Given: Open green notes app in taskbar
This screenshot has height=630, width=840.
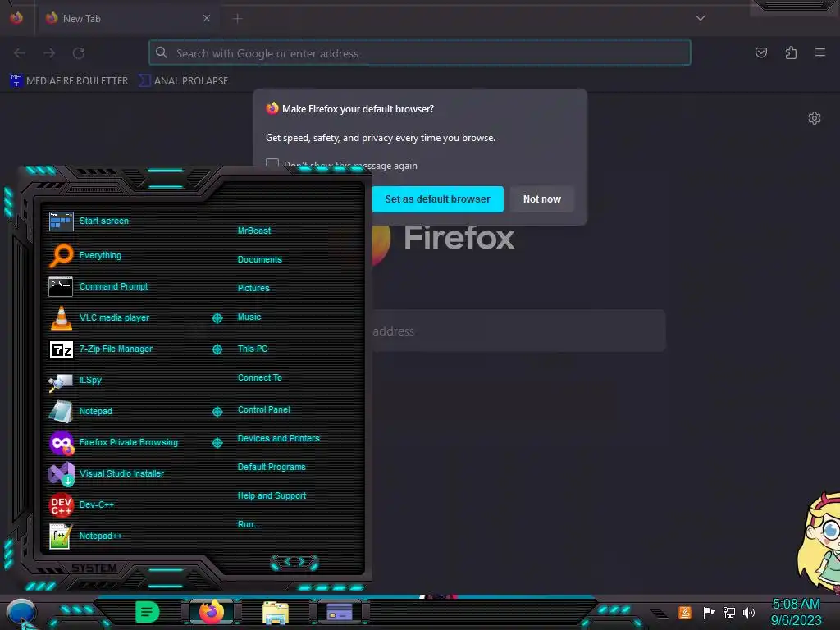Looking at the screenshot, I should coord(148,612).
